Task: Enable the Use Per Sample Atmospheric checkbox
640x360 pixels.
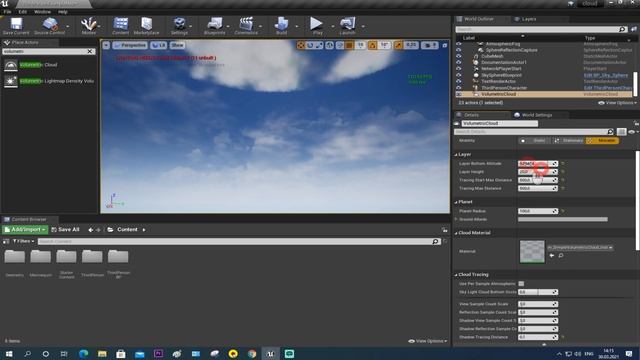Action: click(x=521, y=284)
